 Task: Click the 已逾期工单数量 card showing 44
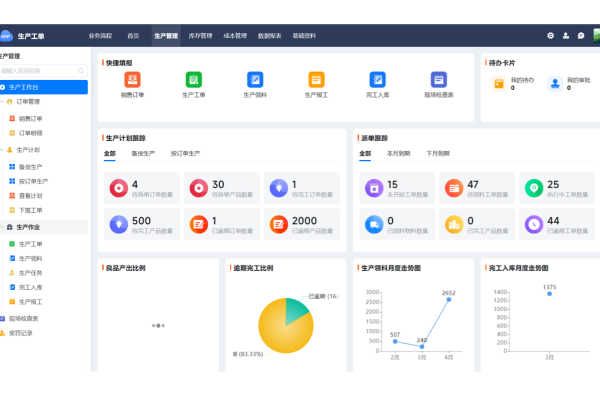(x=557, y=224)
